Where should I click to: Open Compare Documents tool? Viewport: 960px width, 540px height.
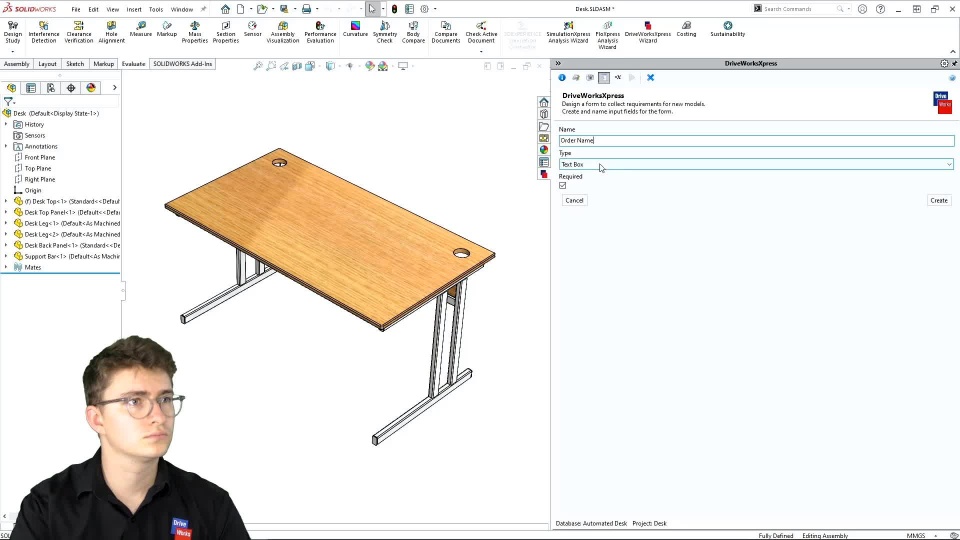[x=446, y=32]
